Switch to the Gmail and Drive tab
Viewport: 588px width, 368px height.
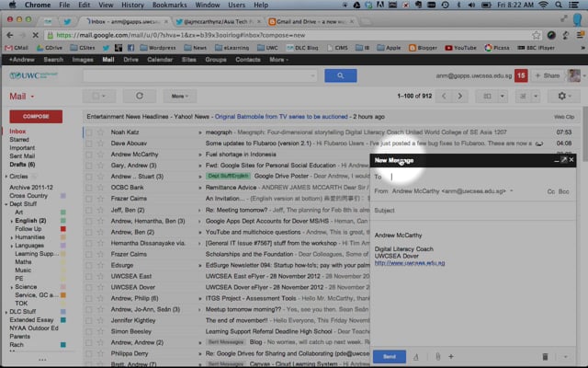311,22
